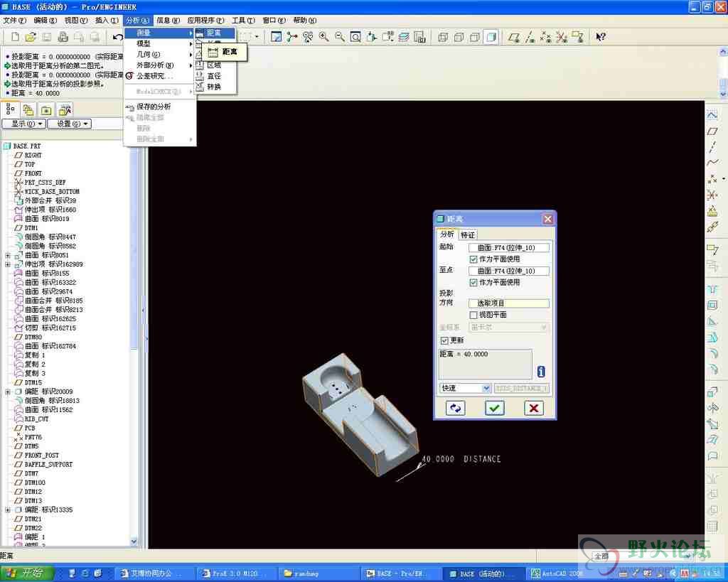Select the datum axis tool in the right toolbar
Image resolution: width=728 pixels, height=582 pixels.
coord(712,147)
